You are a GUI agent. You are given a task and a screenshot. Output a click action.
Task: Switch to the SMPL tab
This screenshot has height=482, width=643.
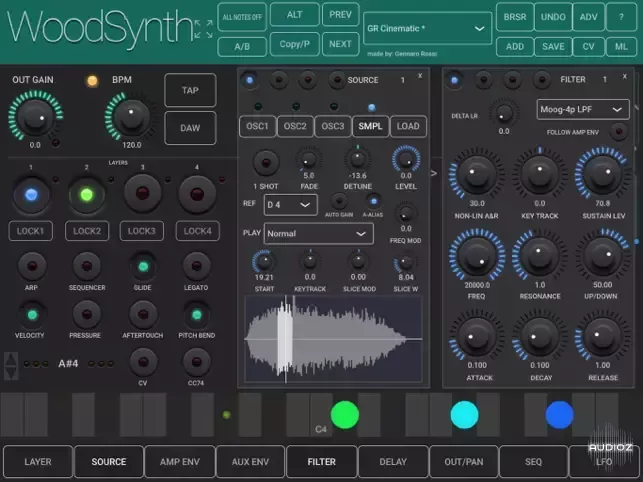click(x=370, y=126)
